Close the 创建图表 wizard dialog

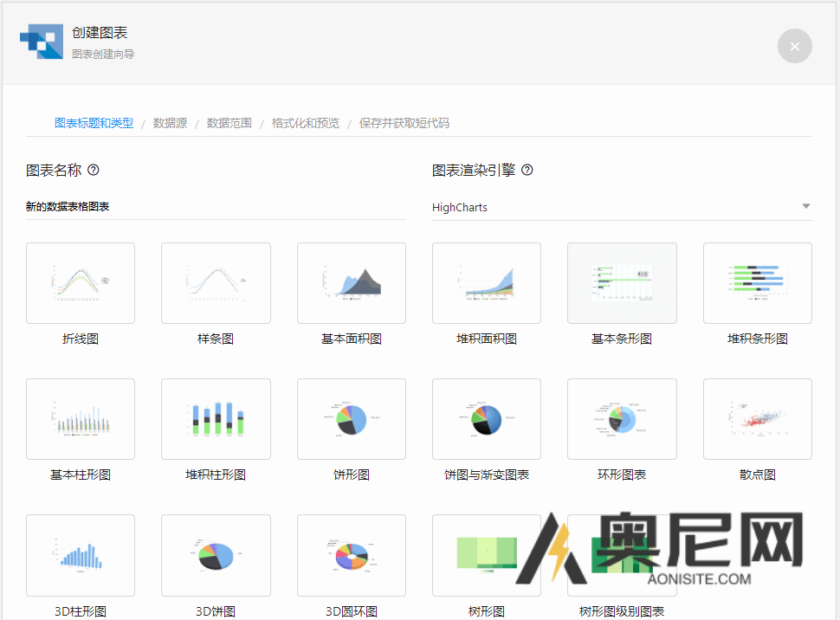pos(795,46)
